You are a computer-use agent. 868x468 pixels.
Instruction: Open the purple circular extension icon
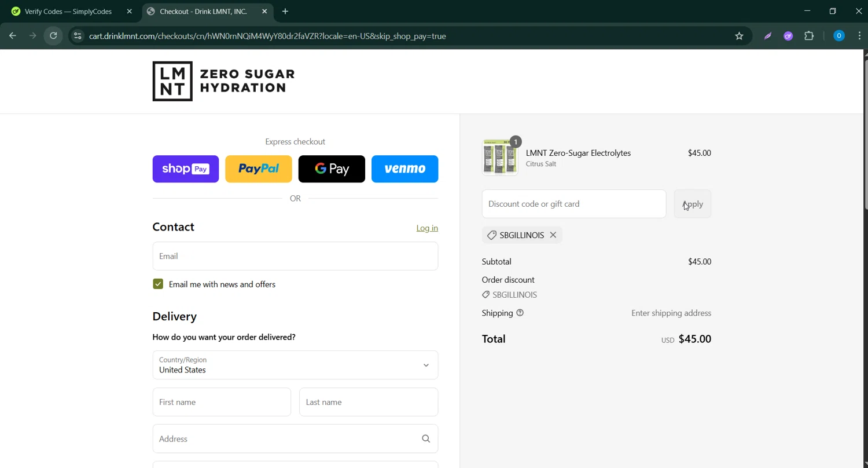click(788, 36)
